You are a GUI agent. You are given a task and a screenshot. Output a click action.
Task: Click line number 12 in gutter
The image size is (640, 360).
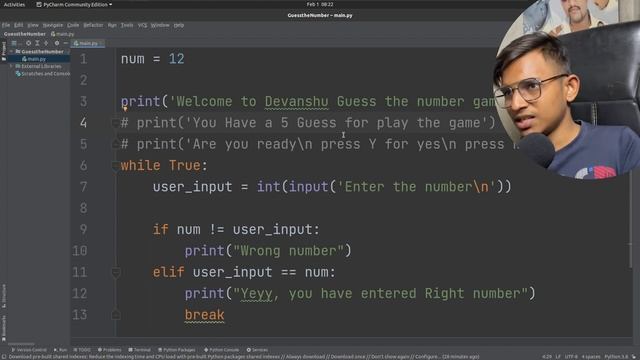tap(80, 293)
